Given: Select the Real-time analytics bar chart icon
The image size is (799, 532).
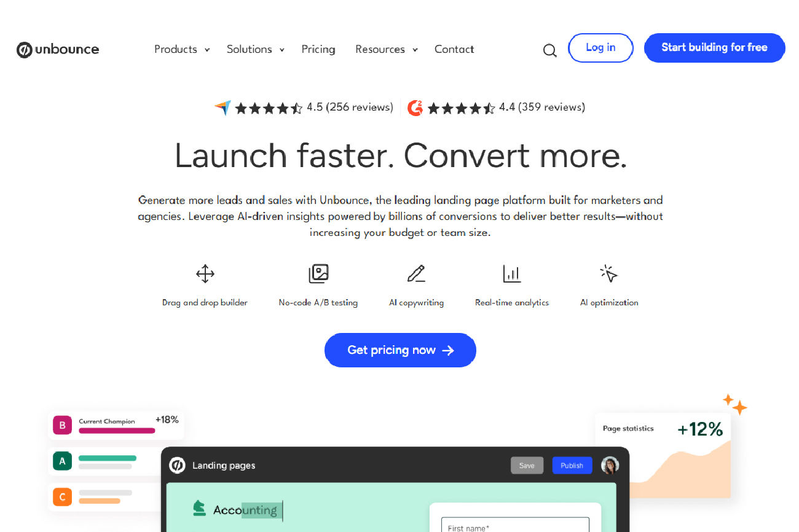Looking at the screenshot, I should tap(511, 273).
